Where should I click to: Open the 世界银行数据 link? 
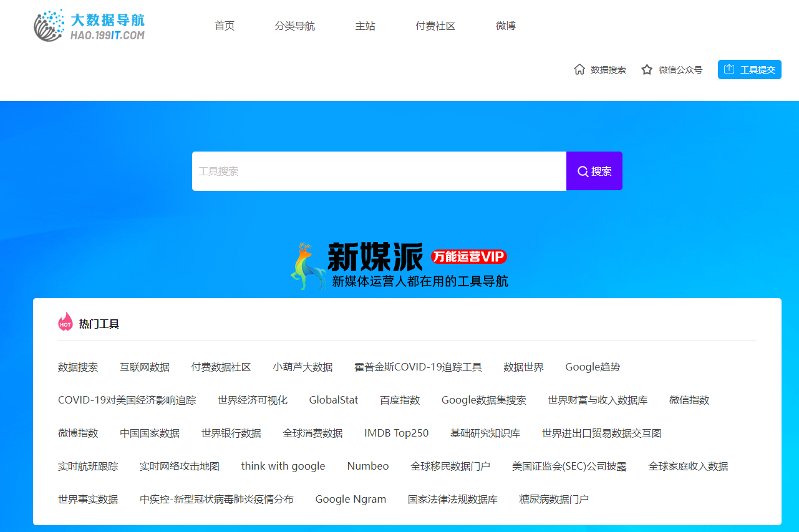coord(231,433)
